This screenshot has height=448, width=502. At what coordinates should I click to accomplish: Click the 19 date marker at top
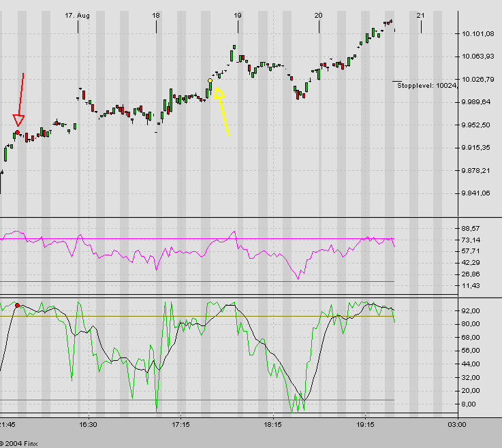(237, 15)
